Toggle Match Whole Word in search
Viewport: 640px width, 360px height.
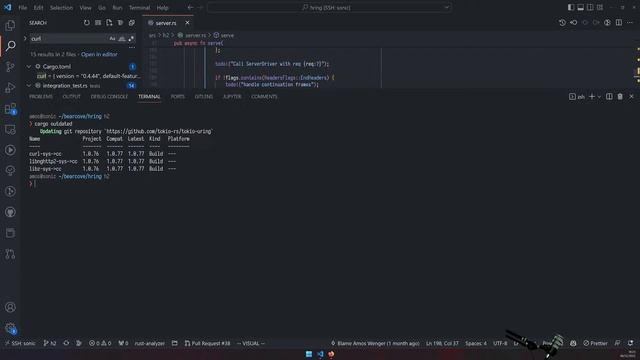coord(122,38)
